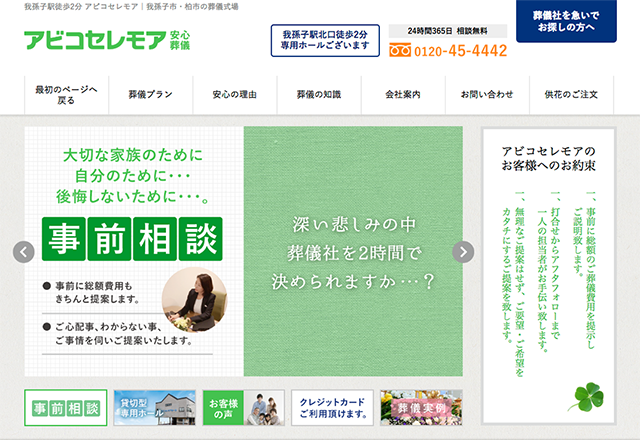
Task: Click the green 深い悲しみの中 slide panel
Action: [353, 251]
